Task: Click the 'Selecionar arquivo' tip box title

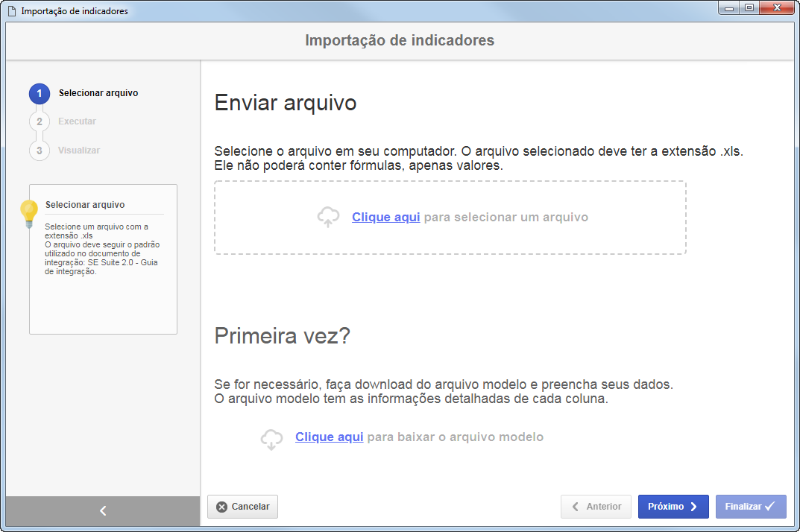Action: [85, 205]
